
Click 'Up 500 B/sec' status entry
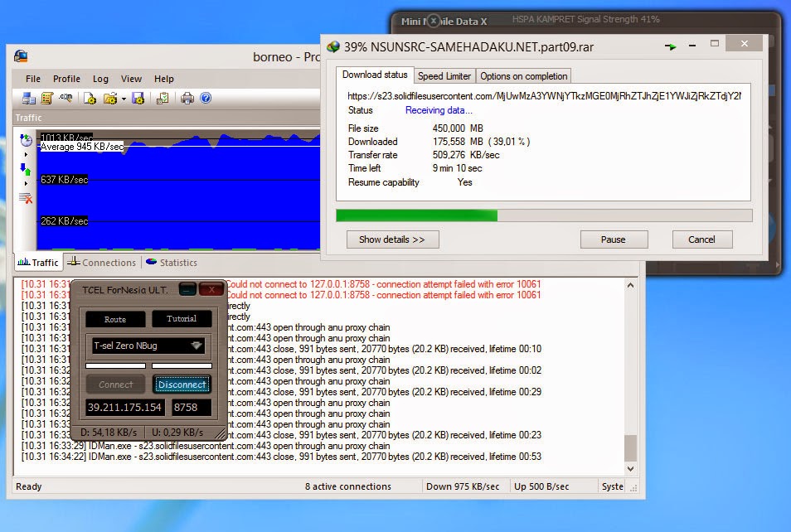pos(541,486)
